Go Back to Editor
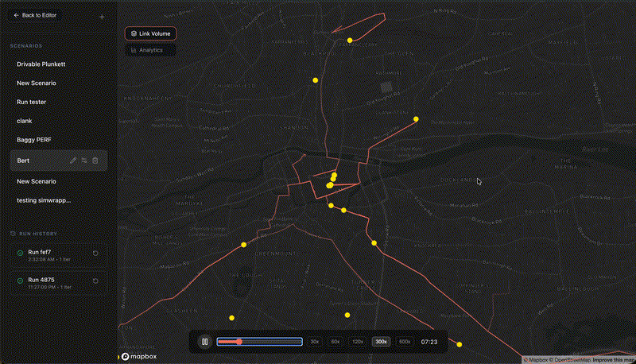The height and width of the screenshot is (364, 636). 35,15
